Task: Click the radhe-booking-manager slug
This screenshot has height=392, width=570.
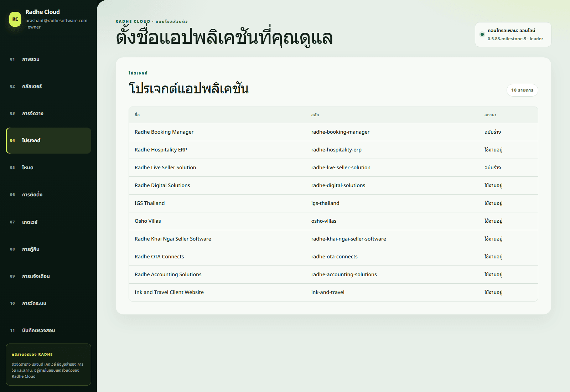Action: tap(340, 132)
